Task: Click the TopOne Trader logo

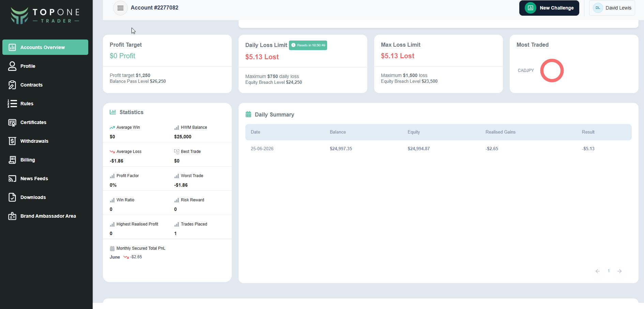Action: tap(45, 16)
